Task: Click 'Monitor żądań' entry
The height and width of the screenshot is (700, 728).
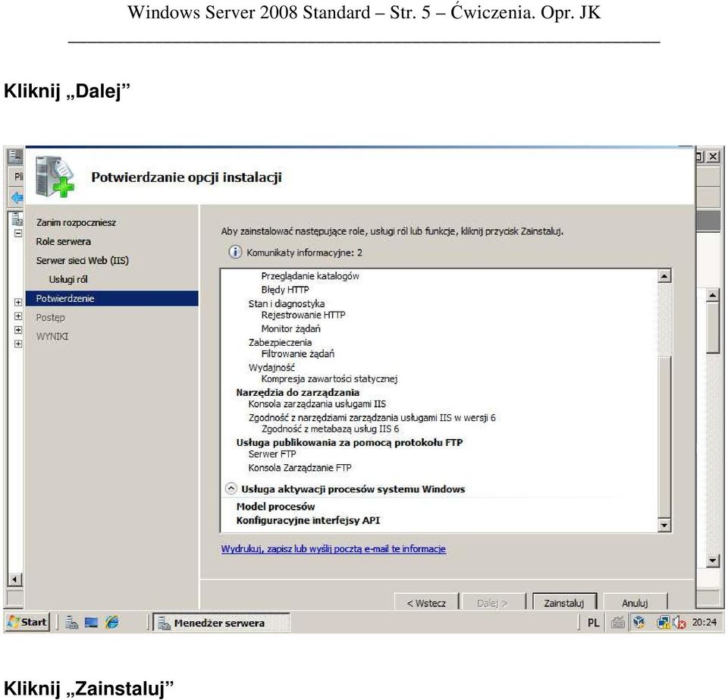Action: click(x=290, y=328)
